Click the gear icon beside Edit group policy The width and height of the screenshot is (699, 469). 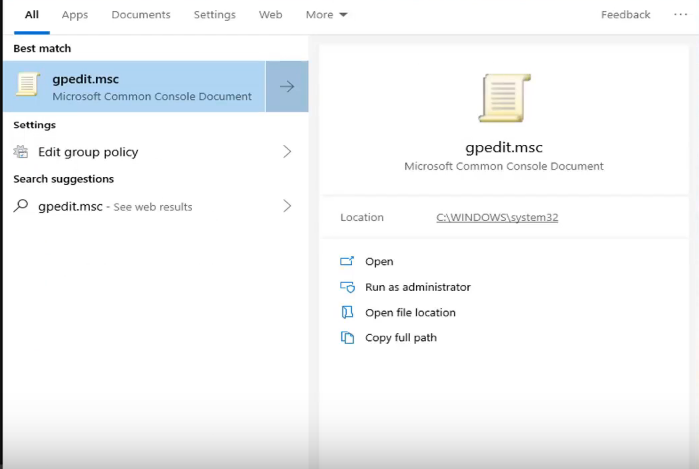[21, 152]
